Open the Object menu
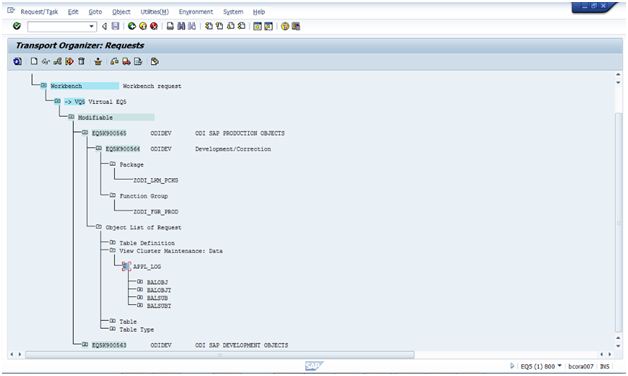Screen dimensions: 628x376 coord(121,12)
